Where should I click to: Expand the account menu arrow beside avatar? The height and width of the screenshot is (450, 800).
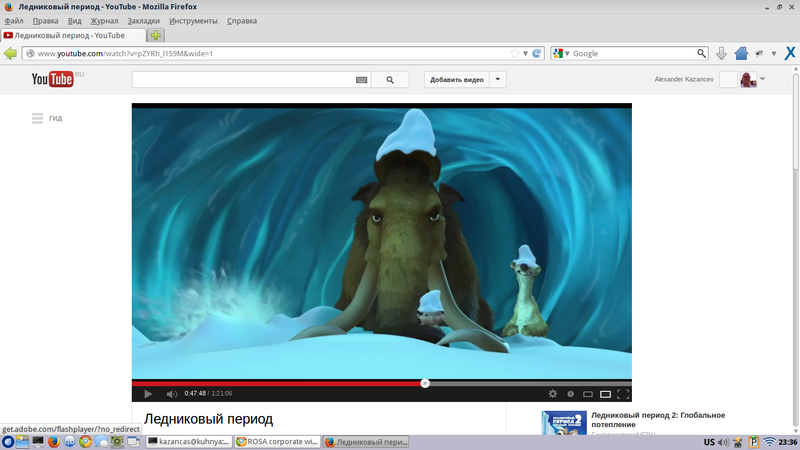[x=762, y=79]
